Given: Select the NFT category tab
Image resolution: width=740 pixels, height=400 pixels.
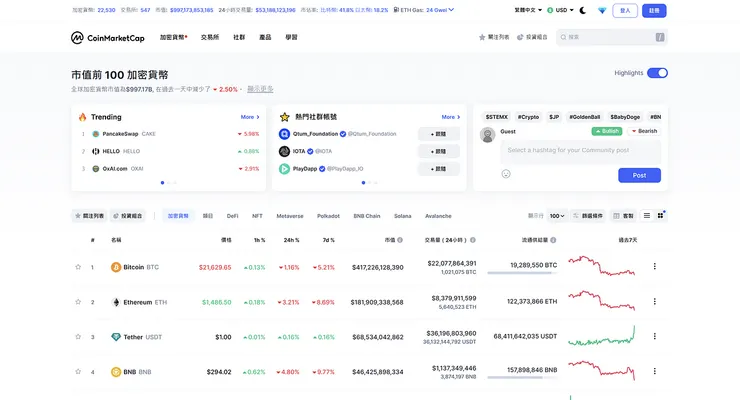Looking at the screenshot, I should [257, 216].
